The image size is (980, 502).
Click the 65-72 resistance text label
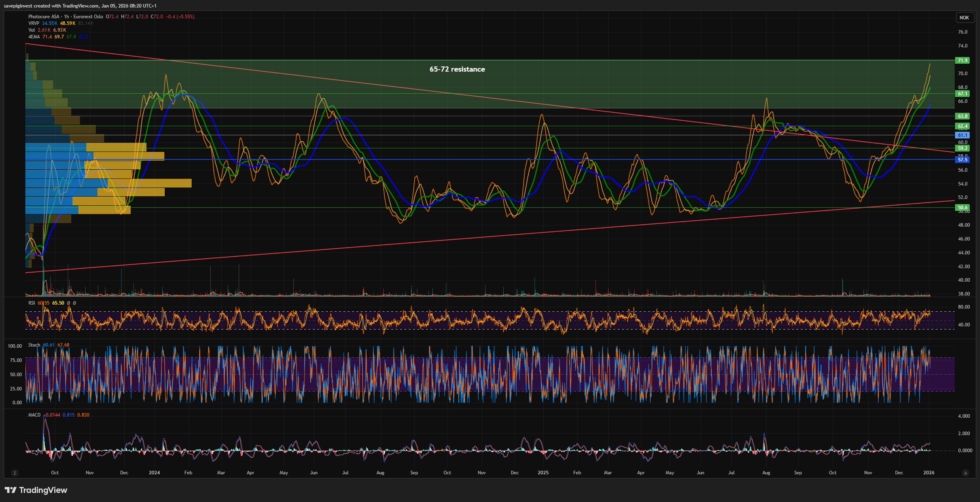pos(457,69)
